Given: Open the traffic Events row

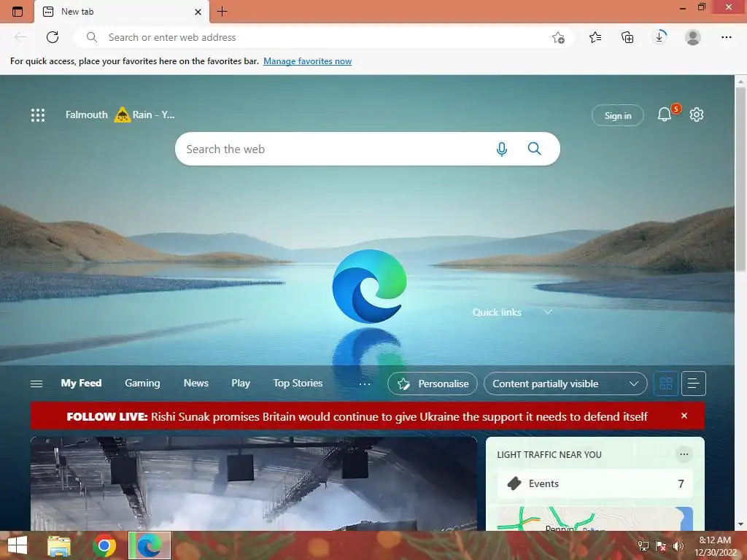Looking at the screenshot, I should click(595, 483).
